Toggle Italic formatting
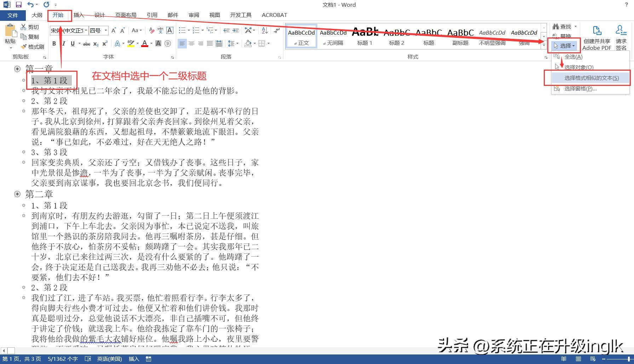 pos(63,43)
